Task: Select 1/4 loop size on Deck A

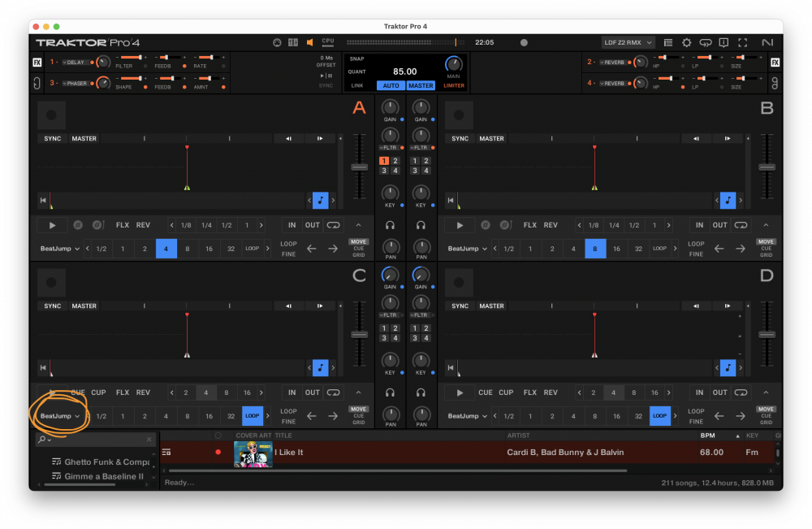Action: [206, 225]
